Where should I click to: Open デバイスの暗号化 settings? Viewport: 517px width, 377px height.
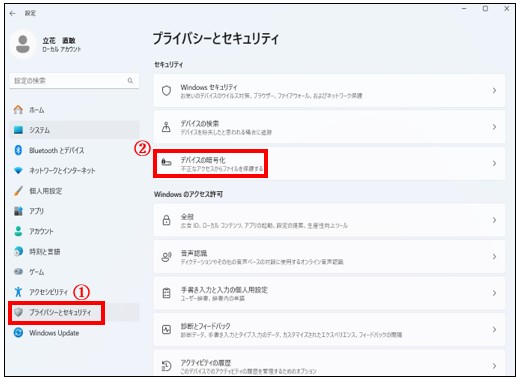(x=329, y=163)
